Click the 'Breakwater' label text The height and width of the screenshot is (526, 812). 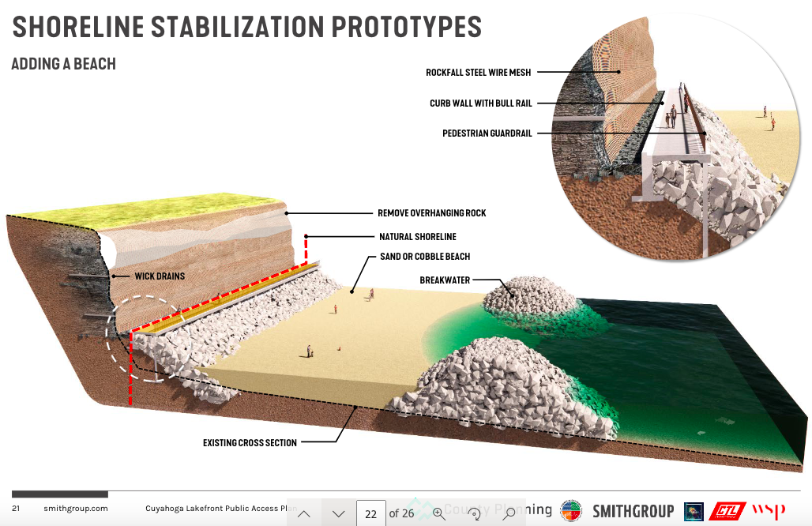(x=445, y=280)
